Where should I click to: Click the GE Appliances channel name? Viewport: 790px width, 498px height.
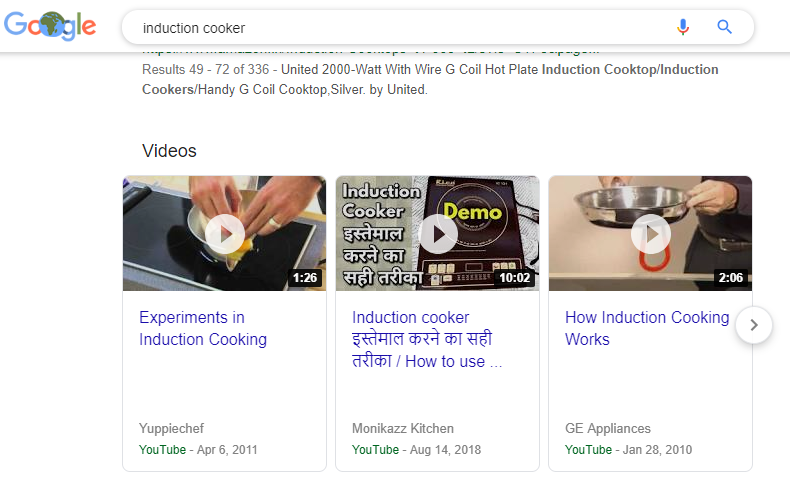[608, 428]
